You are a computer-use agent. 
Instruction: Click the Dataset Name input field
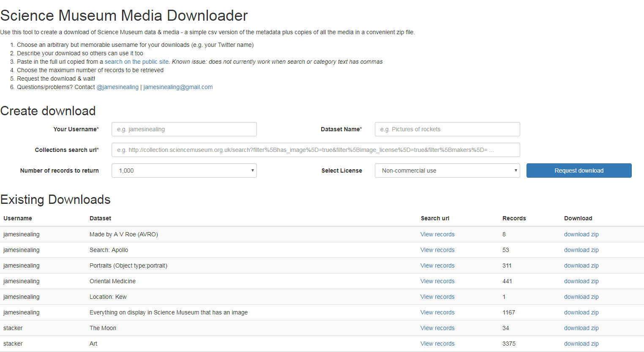click(448, 129)
